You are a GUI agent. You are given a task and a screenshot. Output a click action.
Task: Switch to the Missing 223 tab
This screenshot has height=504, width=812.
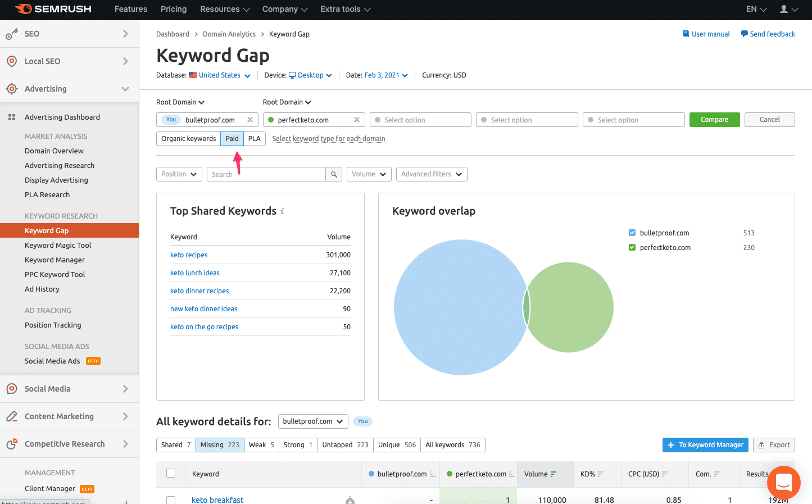pyautogui.click(x=220, y=445)
